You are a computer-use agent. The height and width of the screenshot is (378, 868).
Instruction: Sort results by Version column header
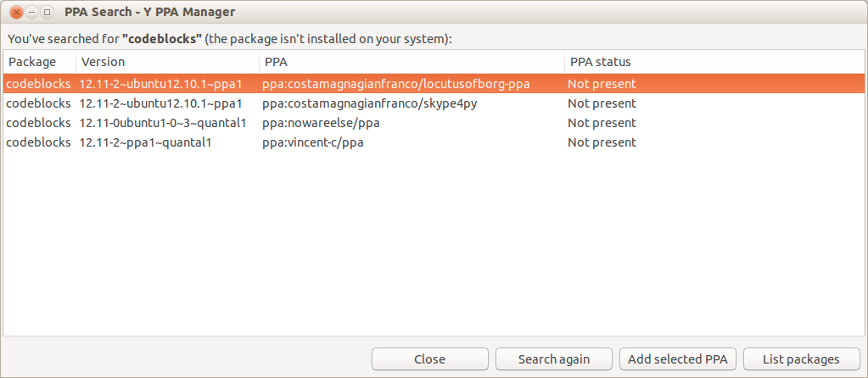pos(104,62)
